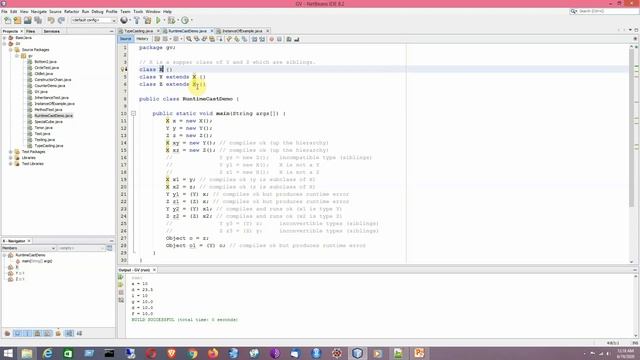Select ConstructorChain.java in Projects tree
Image resolution: width=640 pixels, height=360 pixels.
pyautogui.click(x=53, y=80)
